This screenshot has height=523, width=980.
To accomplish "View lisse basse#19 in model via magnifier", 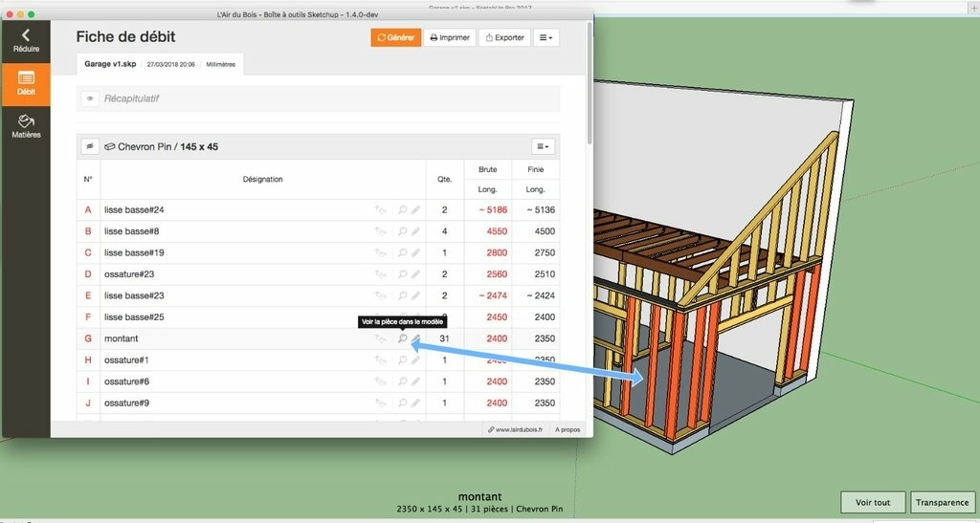I will [403, 252].
